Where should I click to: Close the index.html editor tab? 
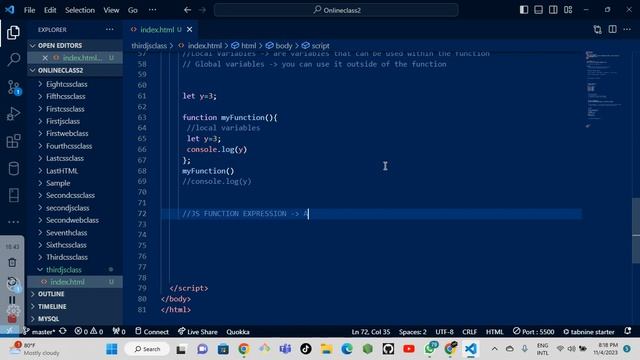click(x=189, y=29)
